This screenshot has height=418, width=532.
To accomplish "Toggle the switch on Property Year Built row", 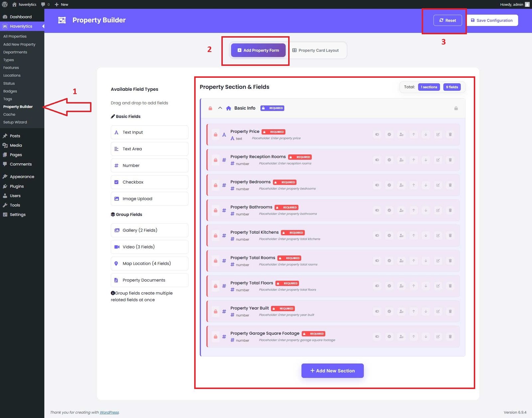I will (377, 311).
